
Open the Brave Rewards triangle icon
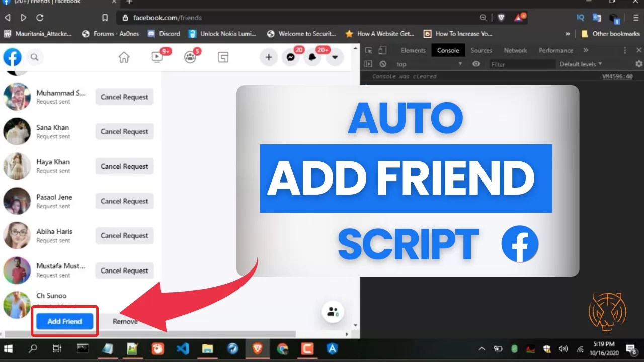tap(520, 18)
